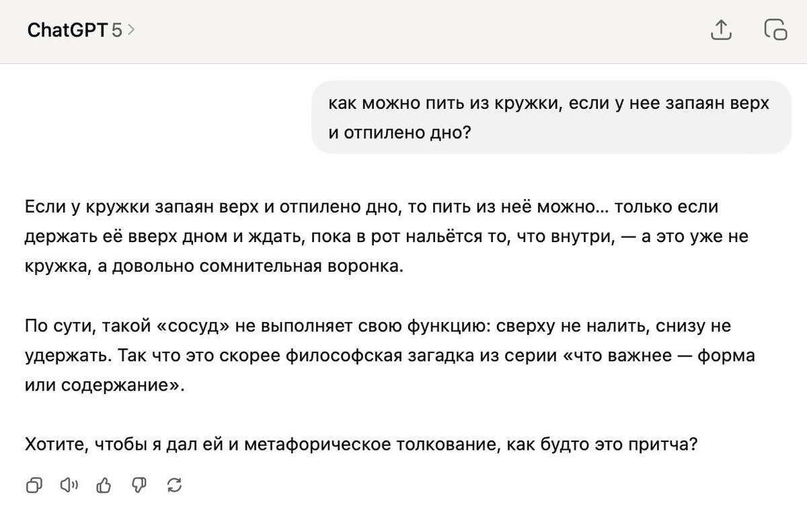Image resolution: width=807 pixels, height=532 pixels.
Task: Expand model options via the header chevron
Action: click(x=132, y=30)
